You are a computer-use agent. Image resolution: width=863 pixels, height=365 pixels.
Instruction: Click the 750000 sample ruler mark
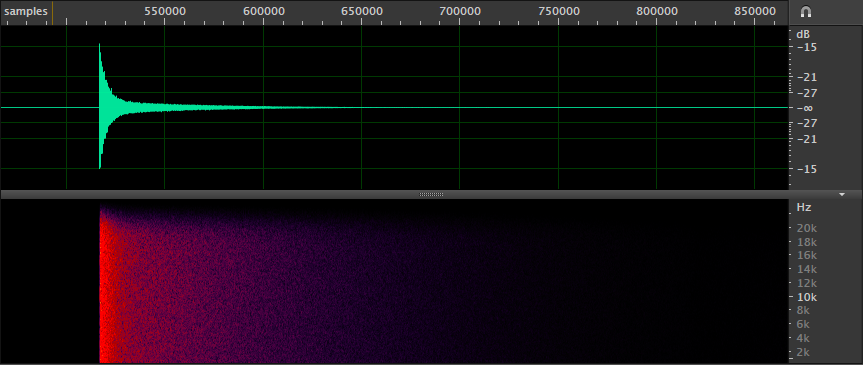[x=559, y=11]
